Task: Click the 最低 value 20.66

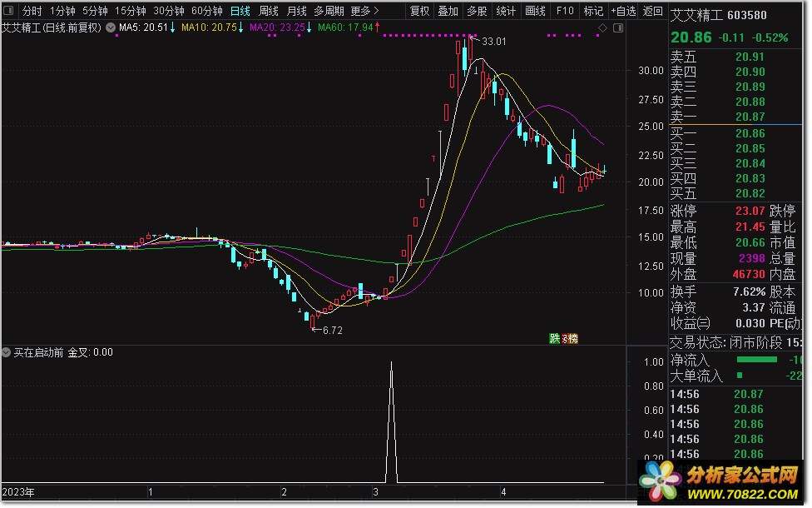Action: [x=750, y=242]
